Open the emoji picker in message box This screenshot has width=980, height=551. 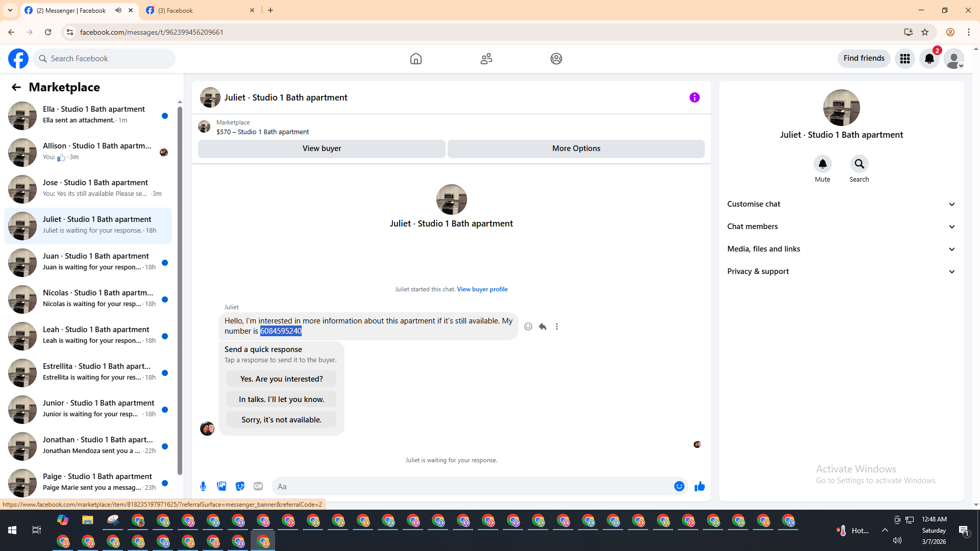coord(679,486)
